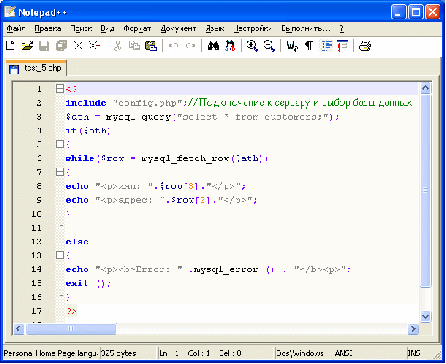The height and width of the screenshot is (364, 446).
Task: Click the vertical scrollbar thumb
Action: 425,190
